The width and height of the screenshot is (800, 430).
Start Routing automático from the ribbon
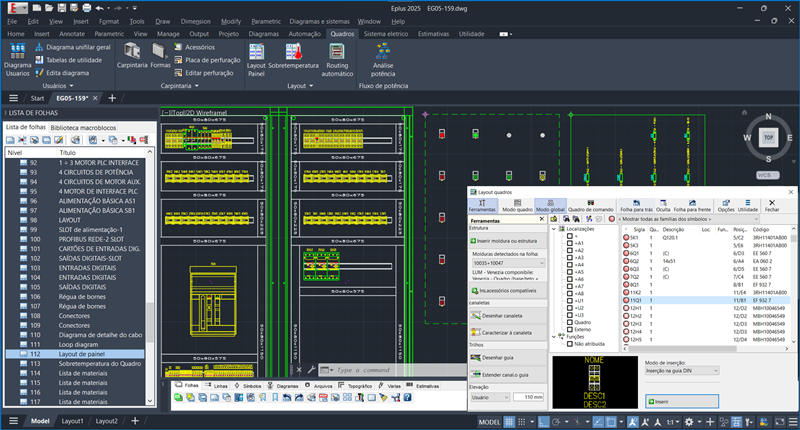337,60
